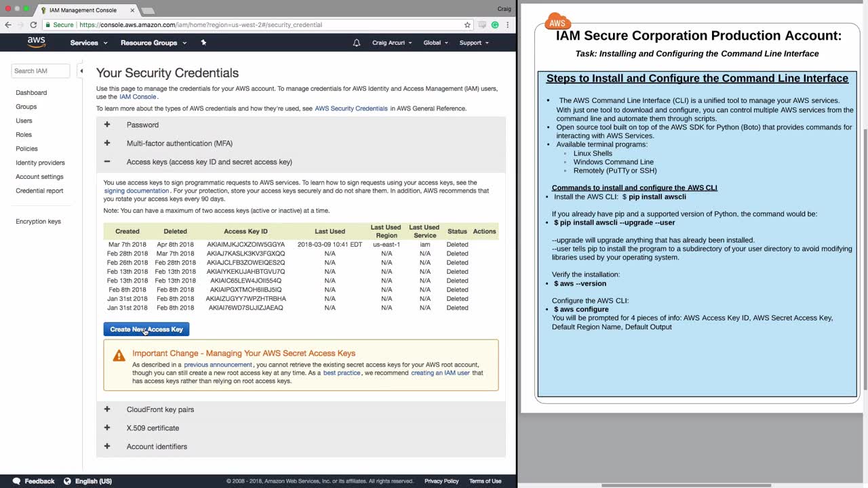Viewport: 868px width, 488px height.
Task: Close the IAM Management Console tab
Action: pyautogui.click(x=132, y=10)
